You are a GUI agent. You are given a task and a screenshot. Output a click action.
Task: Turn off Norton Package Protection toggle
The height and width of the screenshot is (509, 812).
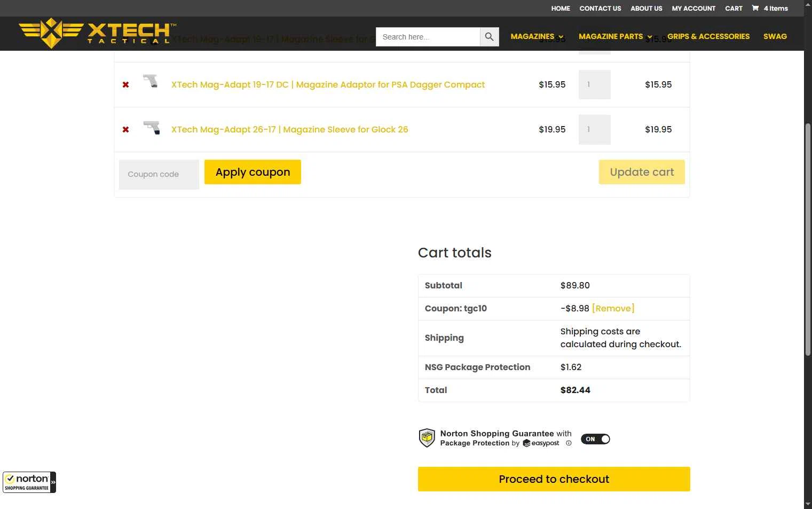point(595,439)
